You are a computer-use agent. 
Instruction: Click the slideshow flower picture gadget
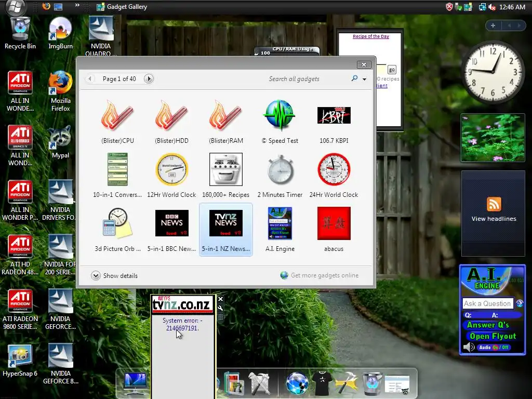click(493, 138)
